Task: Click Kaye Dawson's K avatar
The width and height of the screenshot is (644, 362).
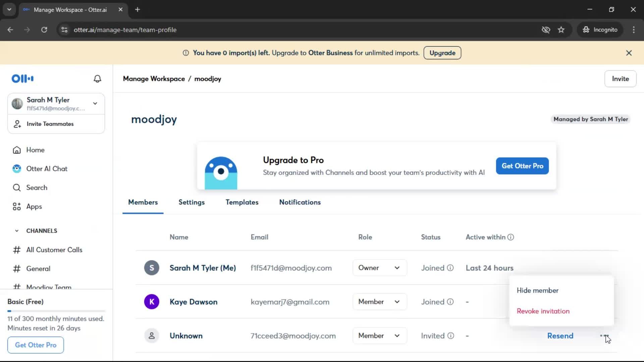Action: (152, 302)
